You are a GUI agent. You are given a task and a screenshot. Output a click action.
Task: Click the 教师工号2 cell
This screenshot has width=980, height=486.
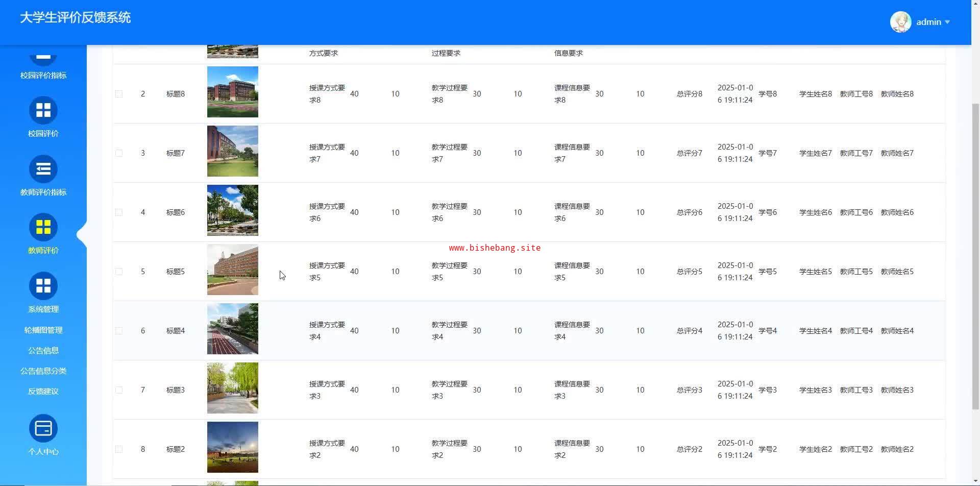point(856,449)
